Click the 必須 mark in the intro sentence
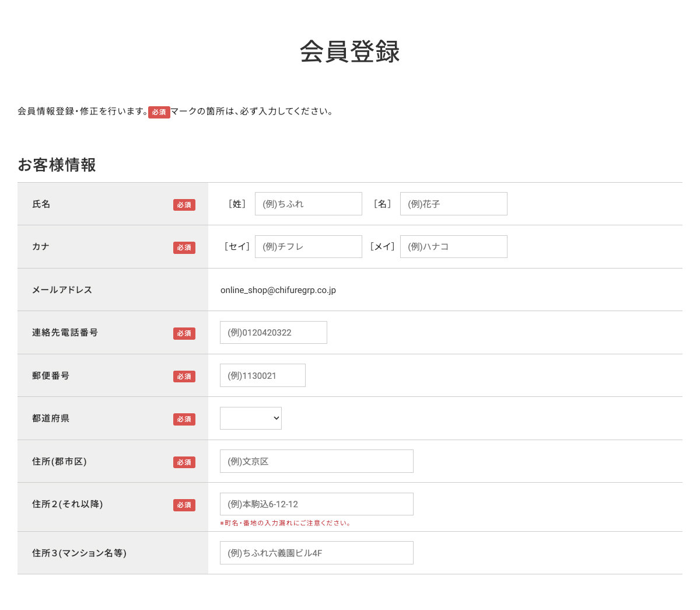 [x=159, y=112]
